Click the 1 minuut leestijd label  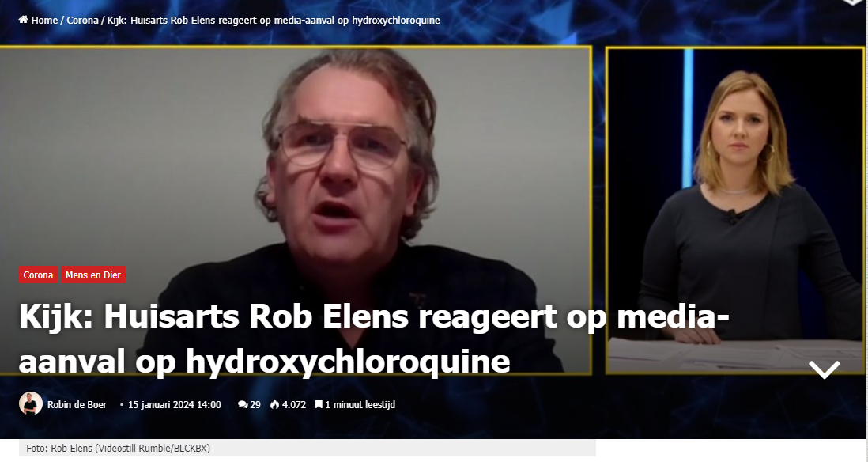click(360, 405)
